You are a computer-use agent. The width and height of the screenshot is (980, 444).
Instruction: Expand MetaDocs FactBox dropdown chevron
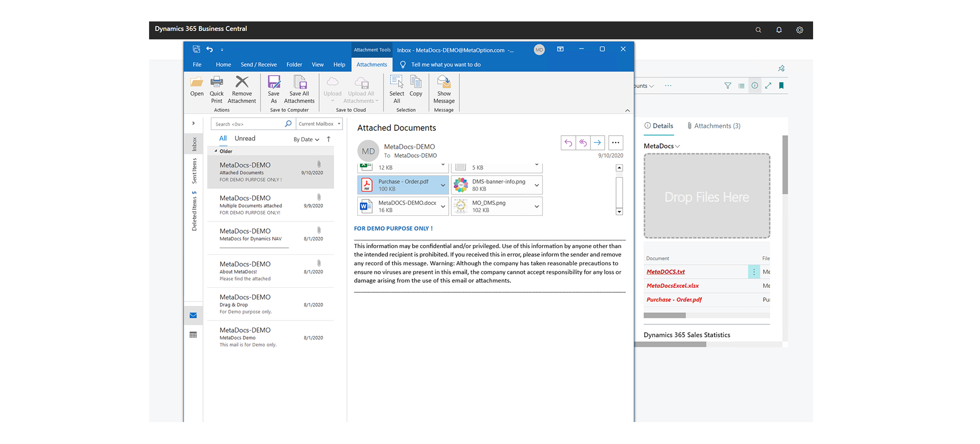(x=678, y=146)
